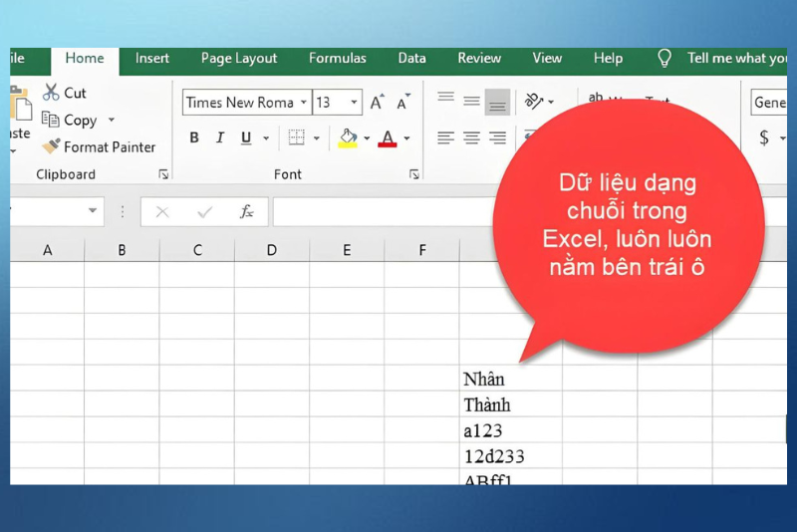Select the Format Painter brush

coord(51,146)
